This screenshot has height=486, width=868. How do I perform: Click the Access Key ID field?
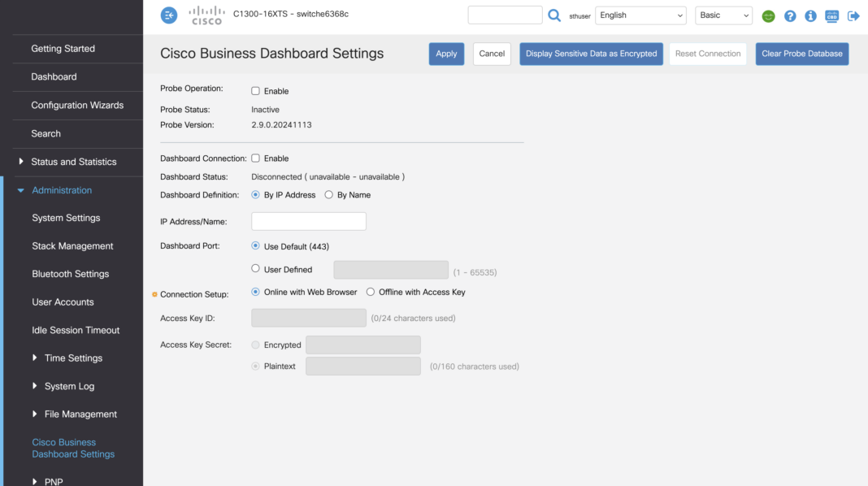[x=308, y=318]
